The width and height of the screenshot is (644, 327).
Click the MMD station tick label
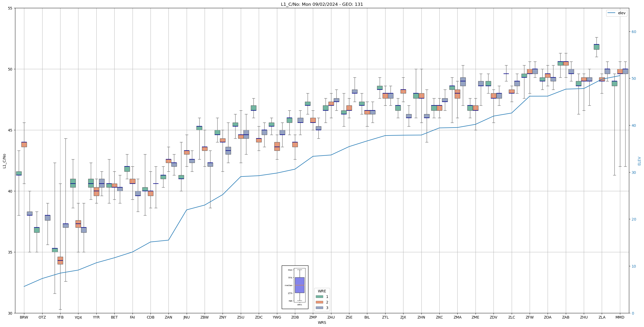pyautogui.click(x=620, y=317)
